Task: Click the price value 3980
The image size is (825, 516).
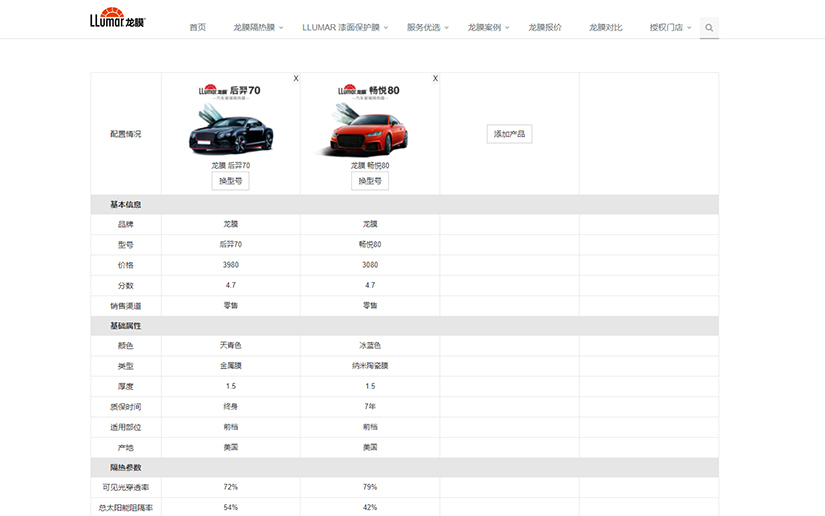Action: click(x=230, y=265)
